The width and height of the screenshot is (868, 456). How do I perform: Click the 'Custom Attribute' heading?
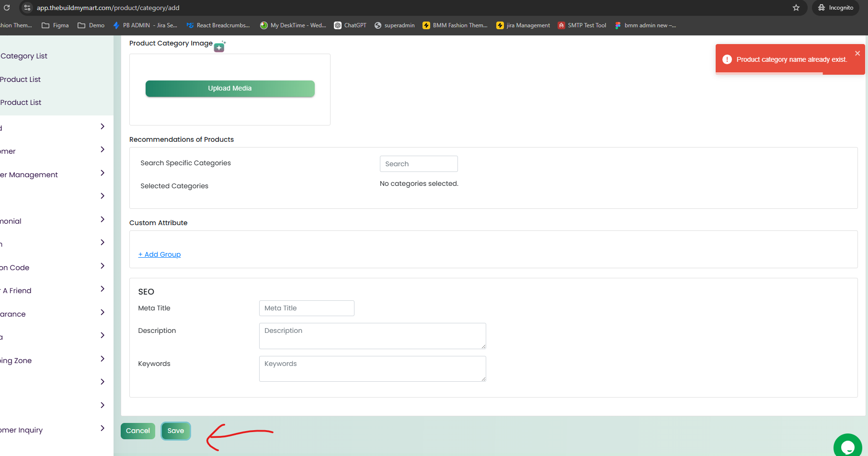coord(159,223)
